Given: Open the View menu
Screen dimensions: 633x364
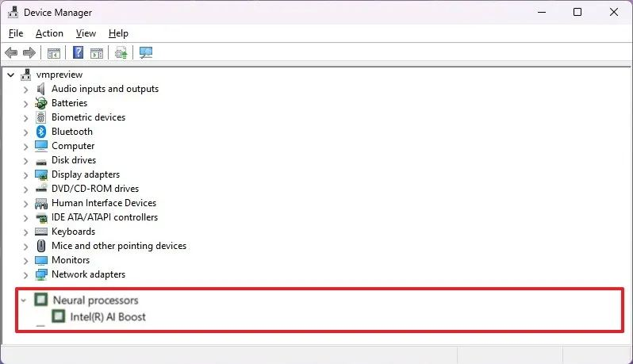Looking at the screenshot, I should pos(86,33).
